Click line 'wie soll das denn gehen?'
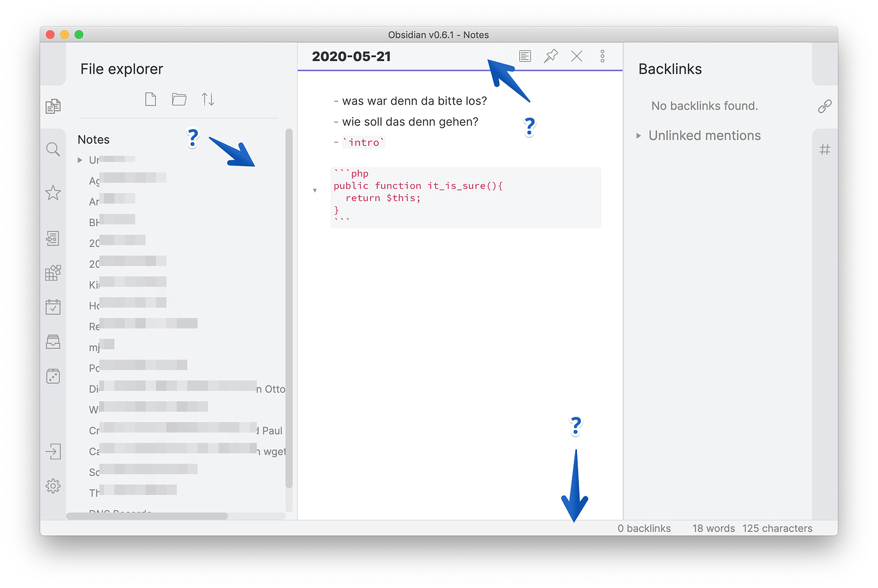The width and height of the screenshot is (878, 588). tap(410, 122)
